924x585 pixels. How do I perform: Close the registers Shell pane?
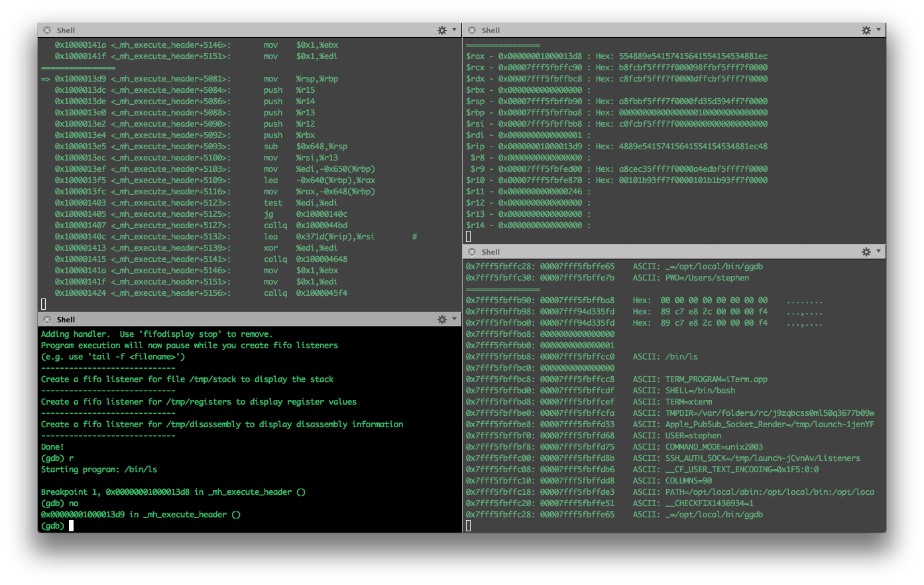(472, 31)
